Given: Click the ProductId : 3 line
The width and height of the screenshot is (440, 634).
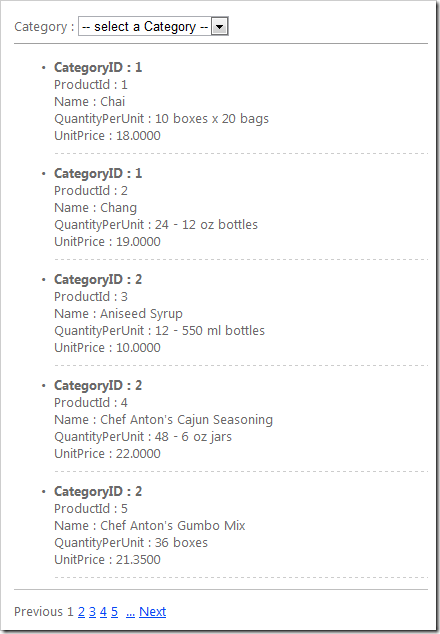Looking at the screenshot, I should [x=91, y=297].
